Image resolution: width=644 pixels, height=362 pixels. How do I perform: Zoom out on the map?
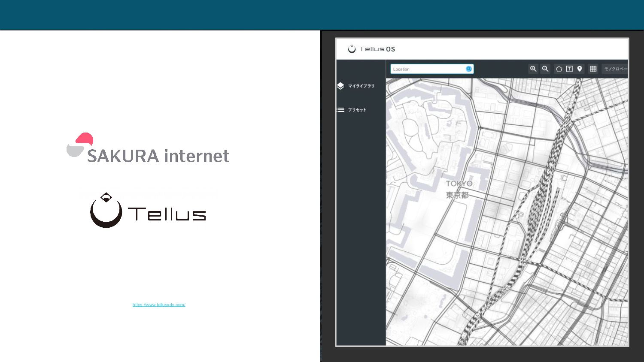[x=545, y=69]
